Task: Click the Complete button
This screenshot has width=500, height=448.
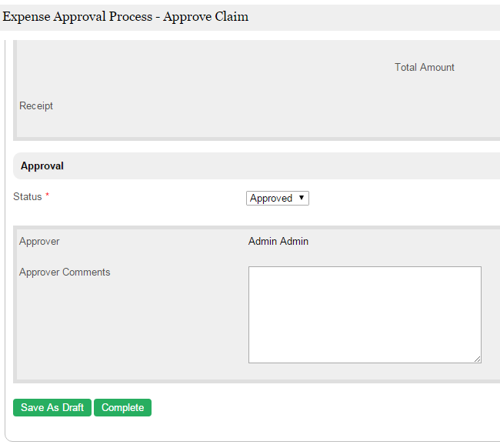Action: click(x=122, y=407)
